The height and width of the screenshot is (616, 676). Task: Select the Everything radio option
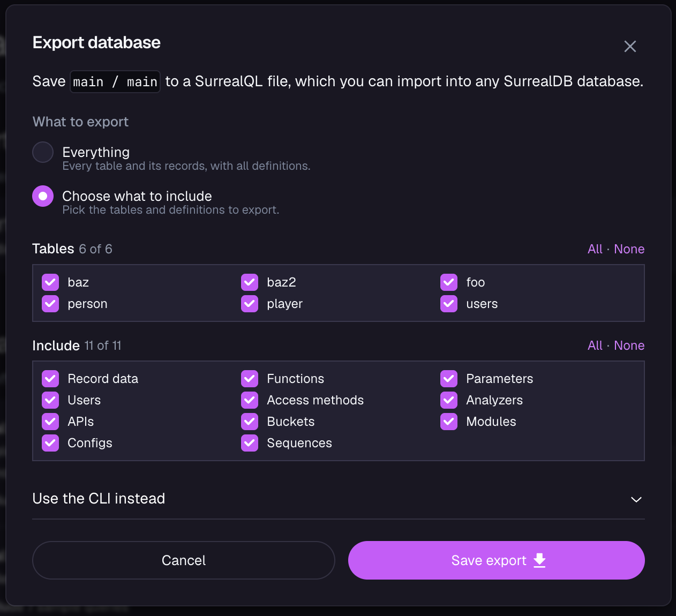point(43,152)
